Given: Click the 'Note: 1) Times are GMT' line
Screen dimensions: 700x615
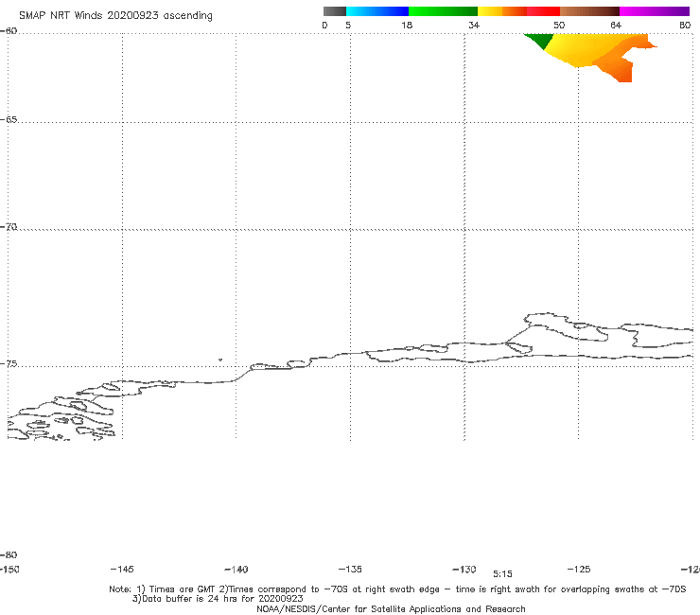Looking at the screenshot, I should [x=397, y=589].
